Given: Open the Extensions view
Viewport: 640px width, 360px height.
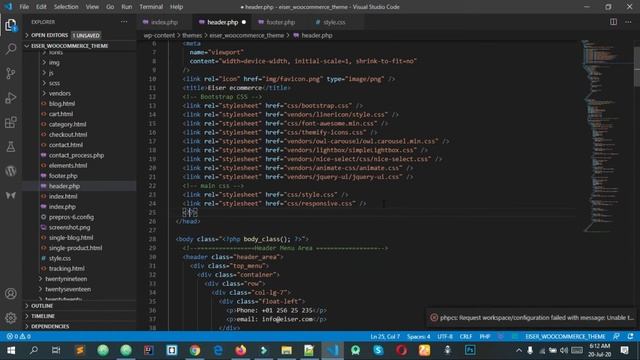Looking at the screenshot, I should click(x=11, y=122).
